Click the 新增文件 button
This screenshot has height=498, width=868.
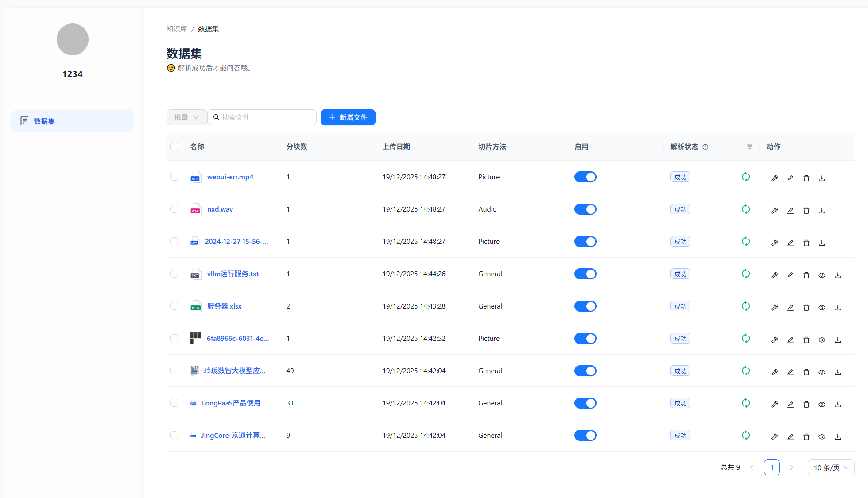[348, 117]
